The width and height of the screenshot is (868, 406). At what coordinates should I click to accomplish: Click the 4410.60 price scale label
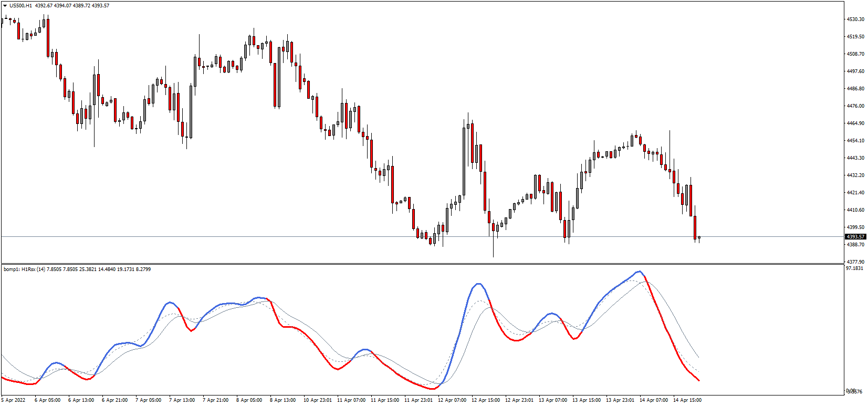tap(855, 210)
